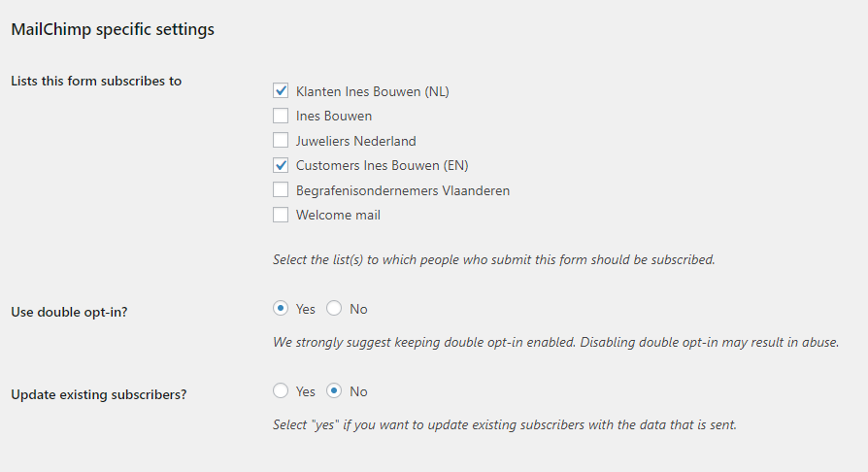This screenshot has height=472, width=868.
Task: Choose Yes radio for update existing subscribers
Action: tap(281, 390)
